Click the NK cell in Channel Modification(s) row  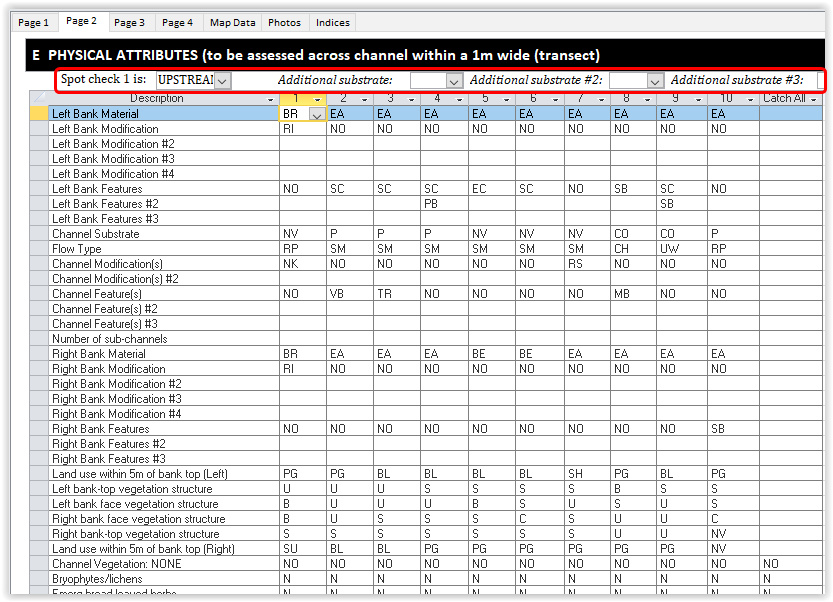click(303, 264)
